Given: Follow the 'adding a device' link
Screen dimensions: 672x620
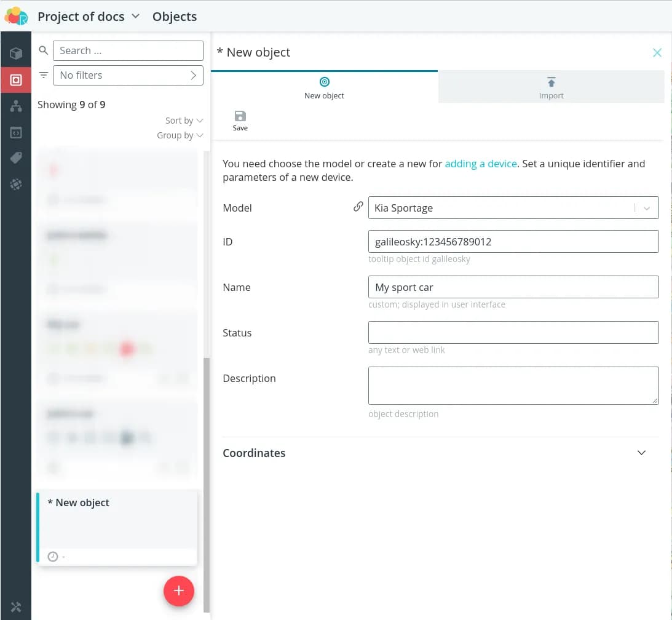Looking at the screenshot, I should 480,164.
